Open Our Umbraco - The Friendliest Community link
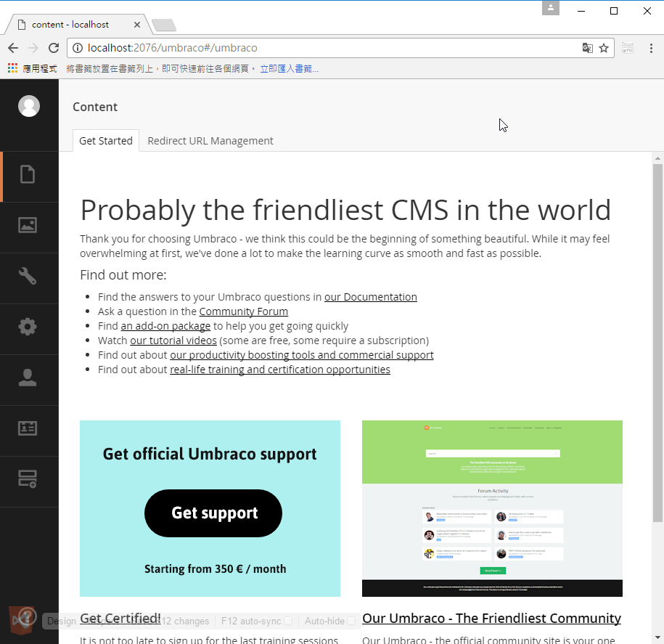This screenshot has width=664, height=644. [x=491, y=618]
